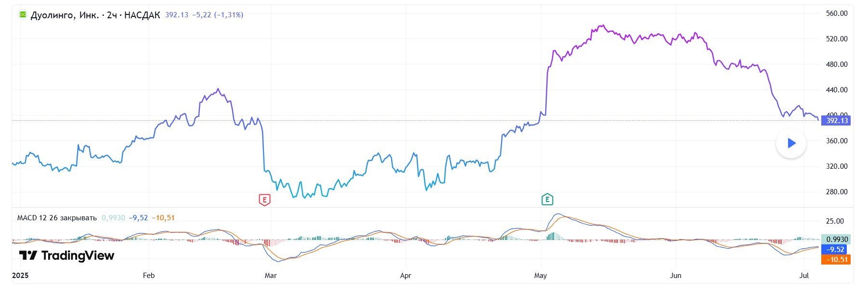Image resolution: width=868 pixels, height=290 pixels.
Task: Click the price change text −5,22 (−1,31%)
Action: (218, 15)
